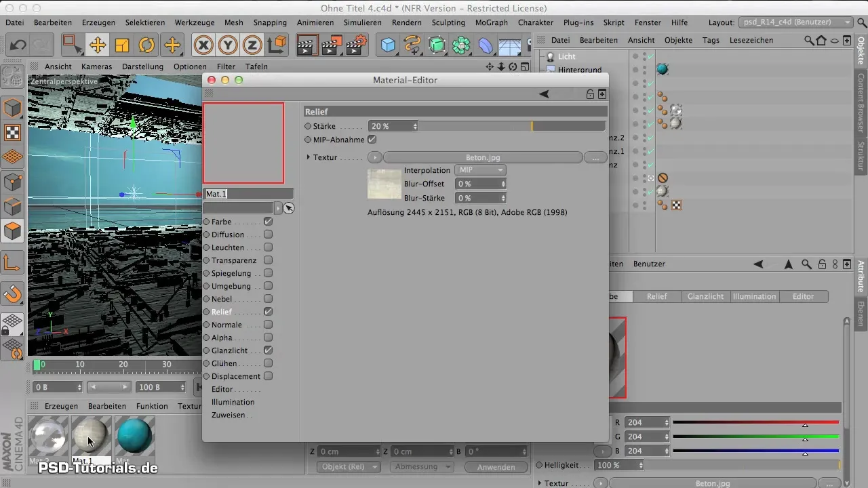Adjust the Stärke relief slider
Image resolution: width=868 pixels, height=488 pixels.
click(512, 126)
